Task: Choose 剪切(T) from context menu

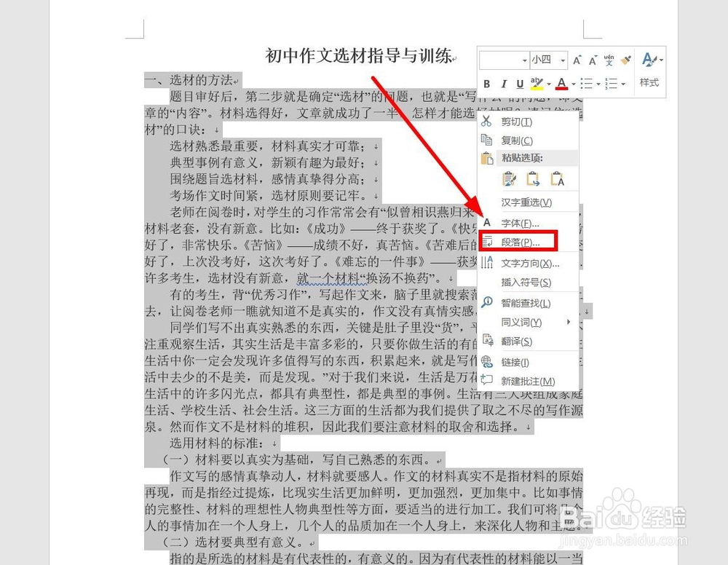Action: coord(529,122)
